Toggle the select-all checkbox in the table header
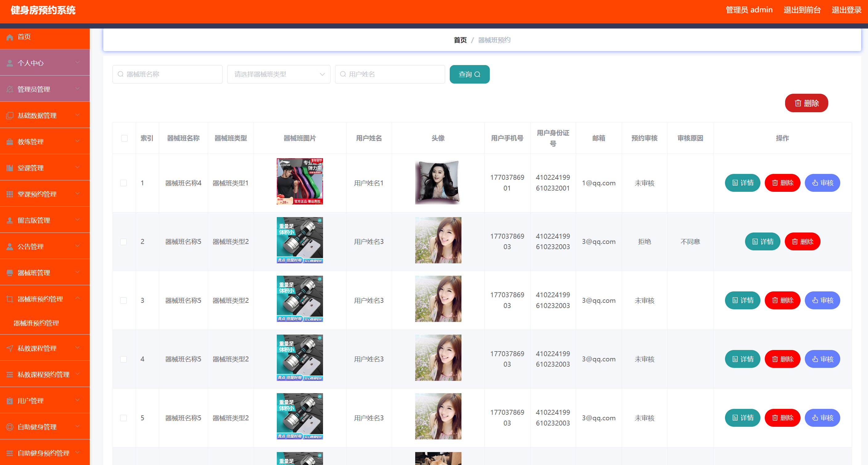The image size is (868, 465). pos(124,138)
